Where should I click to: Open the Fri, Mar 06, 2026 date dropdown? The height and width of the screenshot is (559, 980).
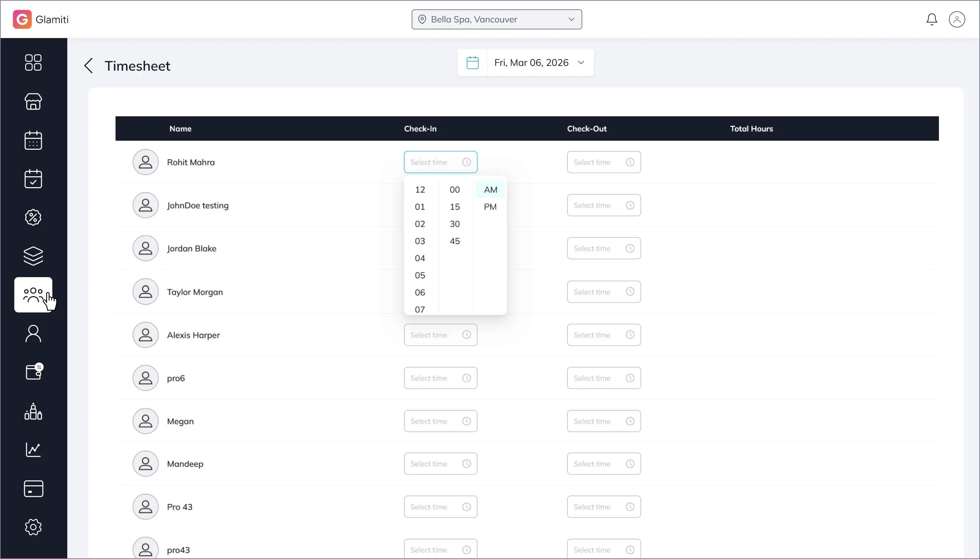pyautogui.click(x=539, y=62)
